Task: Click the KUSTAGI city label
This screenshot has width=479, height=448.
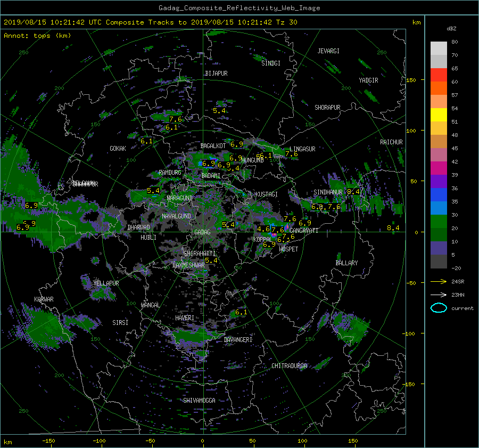Action: [x=267, y=194]
